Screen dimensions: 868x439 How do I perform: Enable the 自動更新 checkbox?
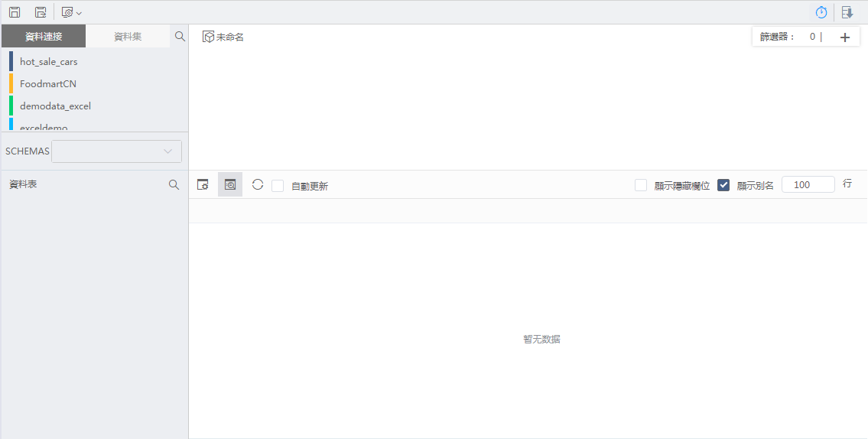(278, 186)
